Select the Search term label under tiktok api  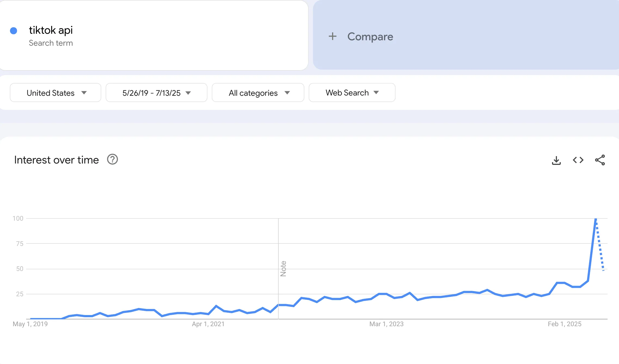click(51, 43)
